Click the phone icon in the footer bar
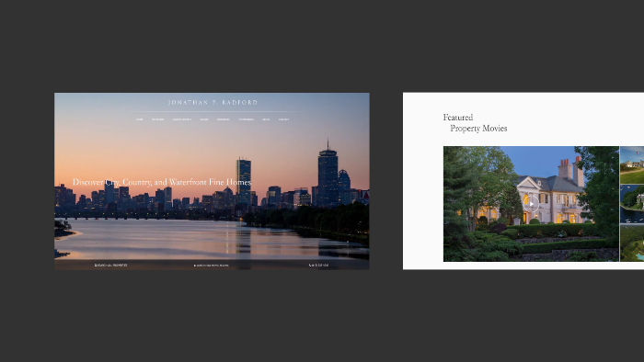 pos(310,266)
